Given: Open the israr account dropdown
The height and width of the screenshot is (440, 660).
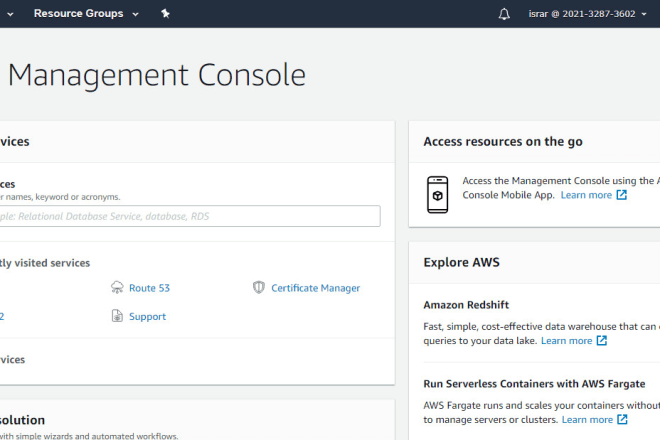Looking at the screenshot, I should point(587,14).
